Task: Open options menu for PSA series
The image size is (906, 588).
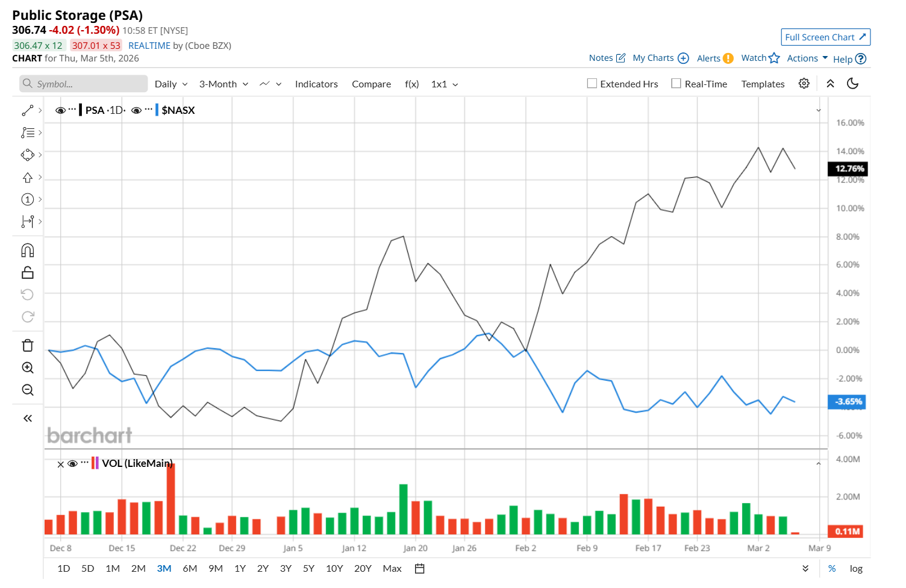Action: (72, 110)
